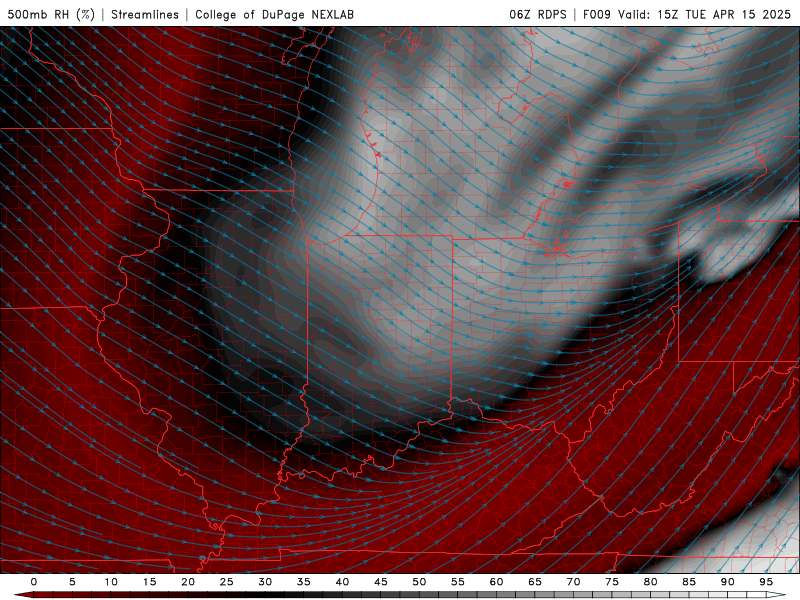Click the colorbar value label 25
Viewport: 800px width, 600px height.
pyautogui.click(x=227, y=582)
